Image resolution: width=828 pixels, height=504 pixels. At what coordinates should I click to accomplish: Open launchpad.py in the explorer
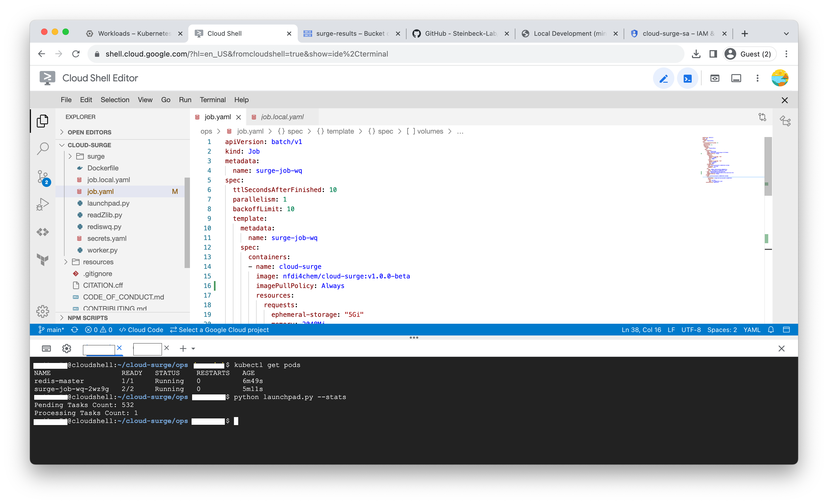[108, 203]
